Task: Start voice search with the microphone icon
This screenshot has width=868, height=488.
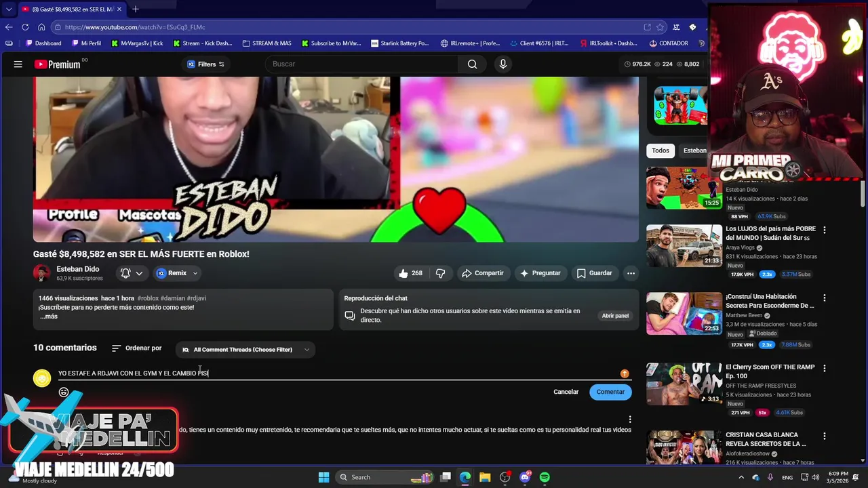Action: 502,64
